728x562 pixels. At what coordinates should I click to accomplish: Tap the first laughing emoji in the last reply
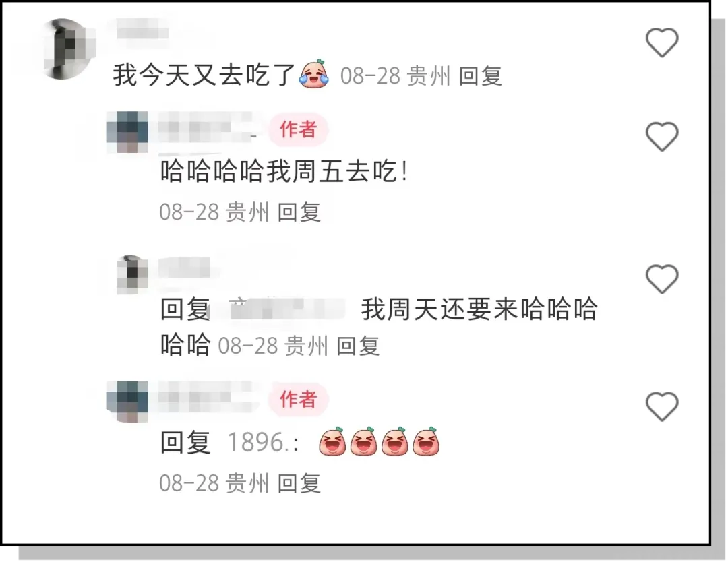tap(332, 441)
